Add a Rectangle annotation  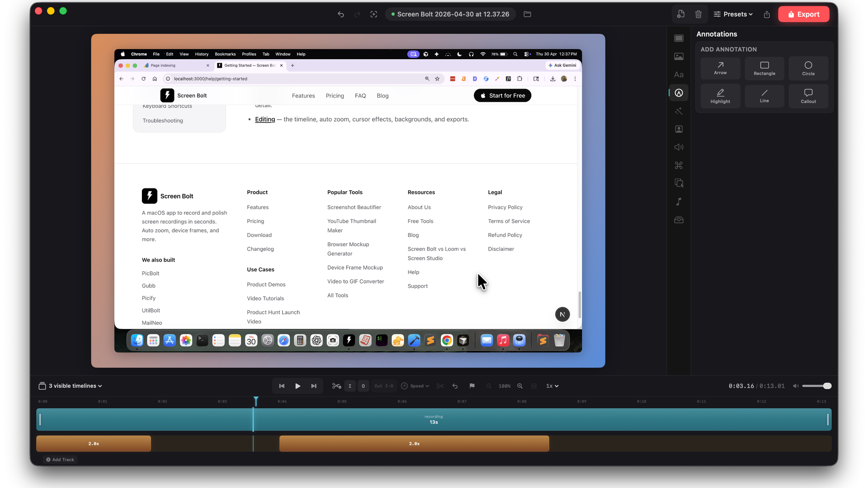coord(764,68)
